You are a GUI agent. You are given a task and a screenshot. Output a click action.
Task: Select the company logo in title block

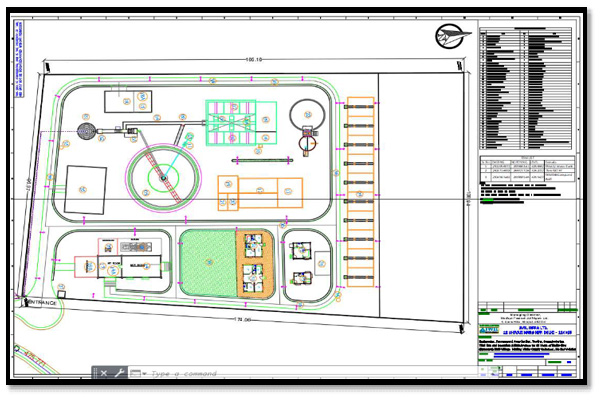click(x=489, y=330)
